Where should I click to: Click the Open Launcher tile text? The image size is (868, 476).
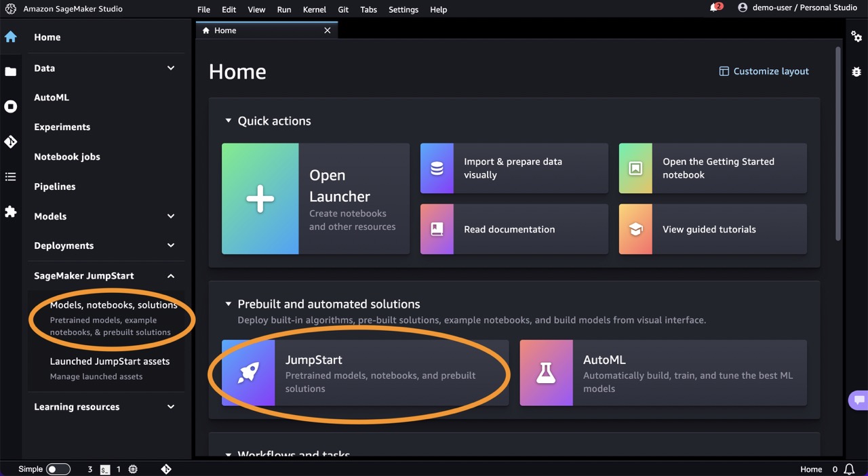(340, 186)
